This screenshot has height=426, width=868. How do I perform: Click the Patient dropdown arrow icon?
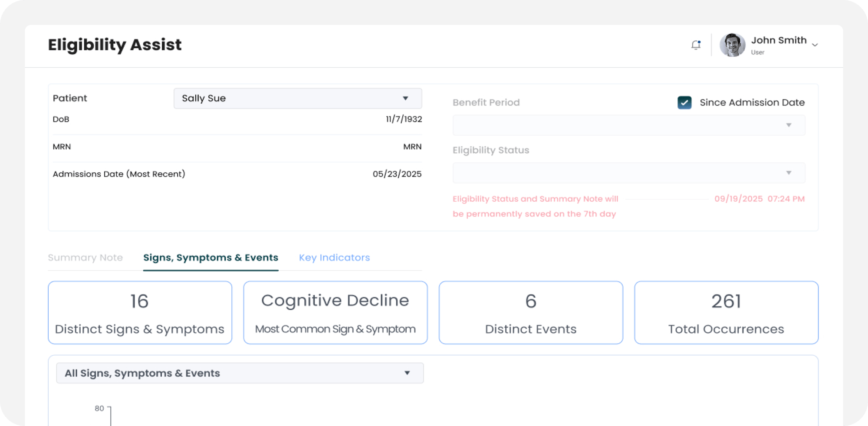coord(405,98)
